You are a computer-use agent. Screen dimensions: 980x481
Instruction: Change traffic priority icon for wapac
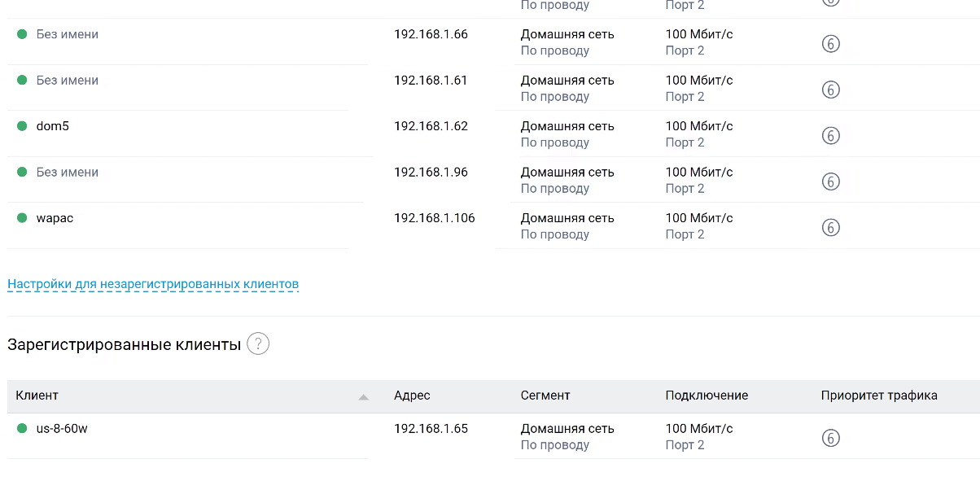point(830,228)
